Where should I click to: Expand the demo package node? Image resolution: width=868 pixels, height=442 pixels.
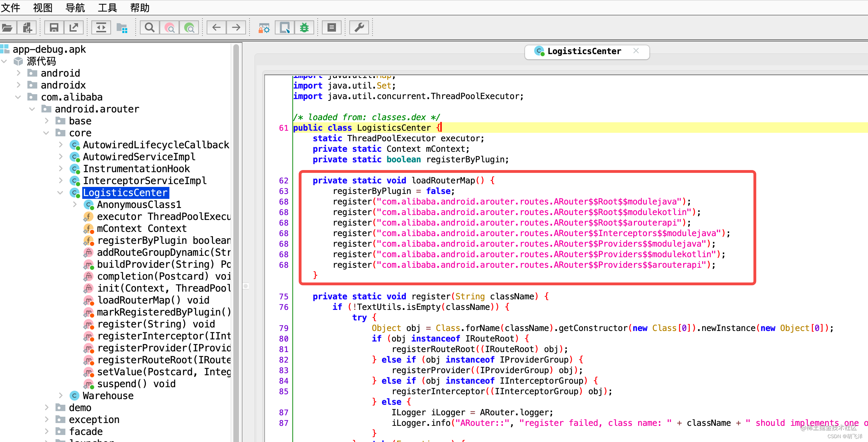[x=46, y=408]
